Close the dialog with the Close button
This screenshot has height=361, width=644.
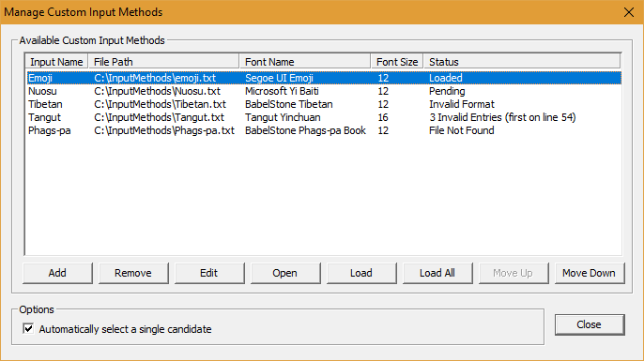(590, 324)
